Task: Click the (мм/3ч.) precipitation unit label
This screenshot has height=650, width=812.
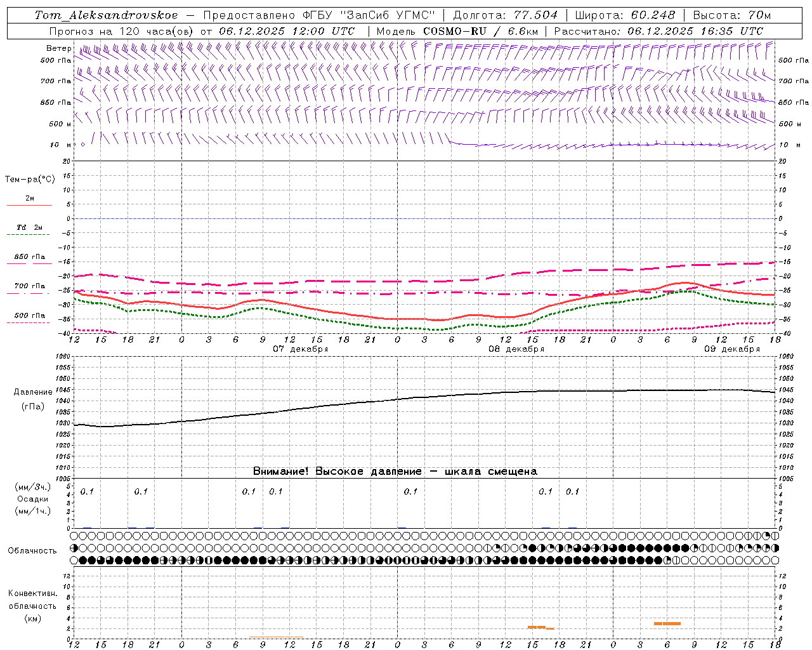Action: (33, 487)
